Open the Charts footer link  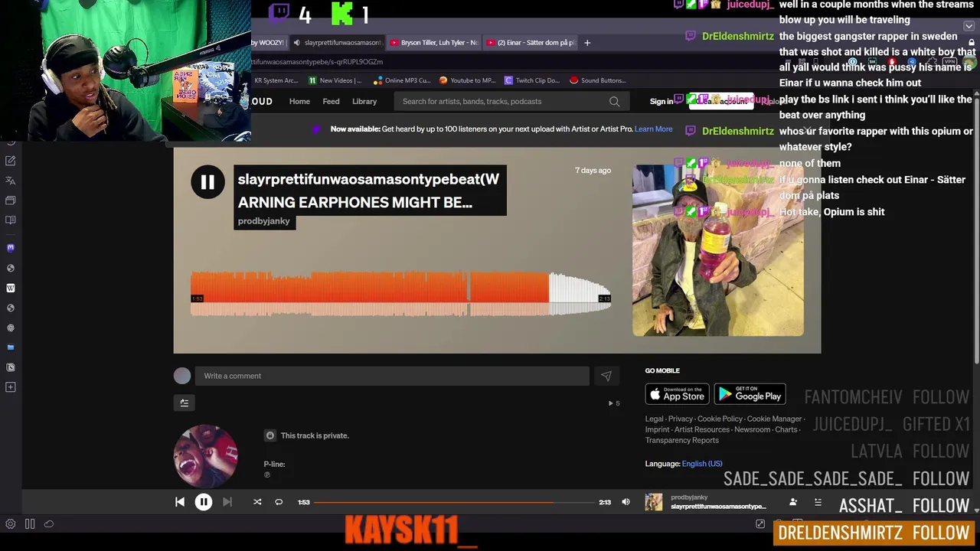(x=786, y=429)
